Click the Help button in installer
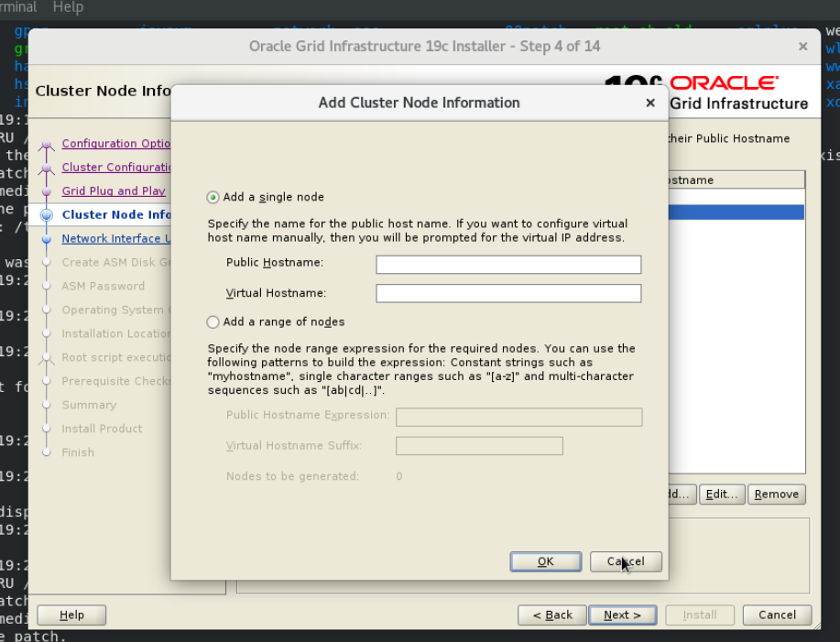 click(71, 615)
